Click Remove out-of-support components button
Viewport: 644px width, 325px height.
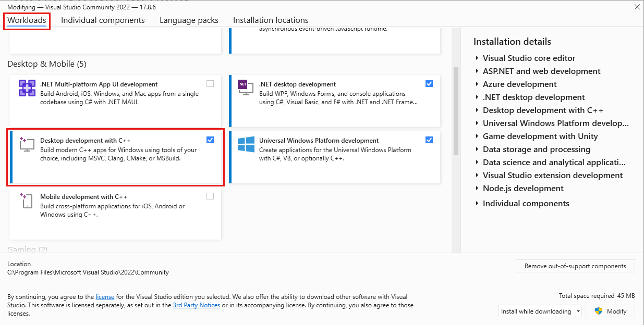tap(575, 266)
